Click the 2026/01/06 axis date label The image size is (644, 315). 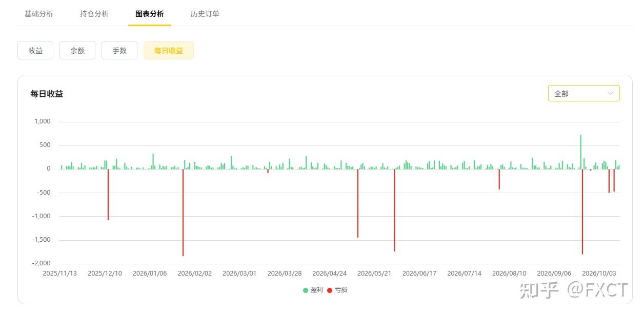(150, 274)
